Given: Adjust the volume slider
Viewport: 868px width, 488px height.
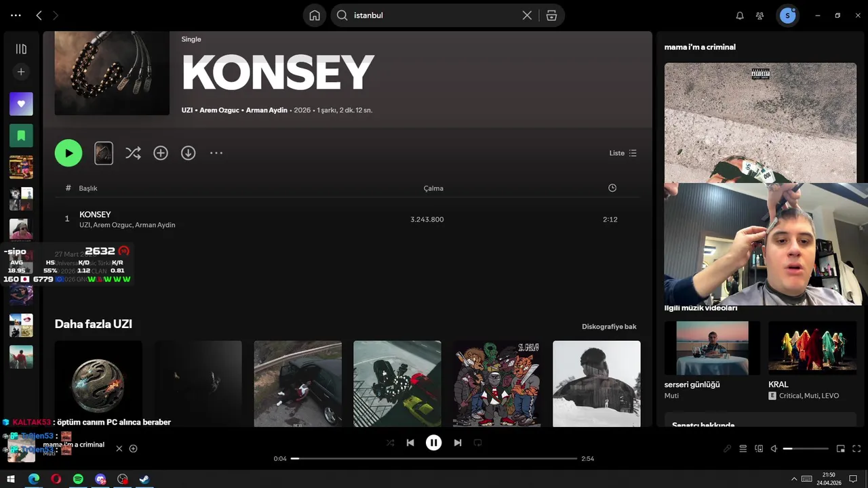Looking at the screenshot, I should pyautogui.click(x=806, y=449).
